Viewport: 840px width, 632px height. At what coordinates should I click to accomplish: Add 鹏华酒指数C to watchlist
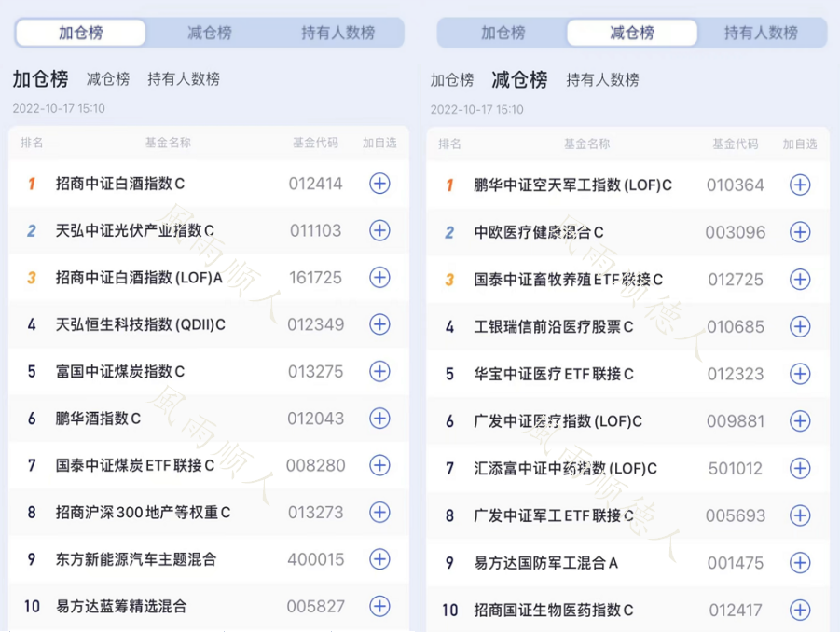point(379,419)
